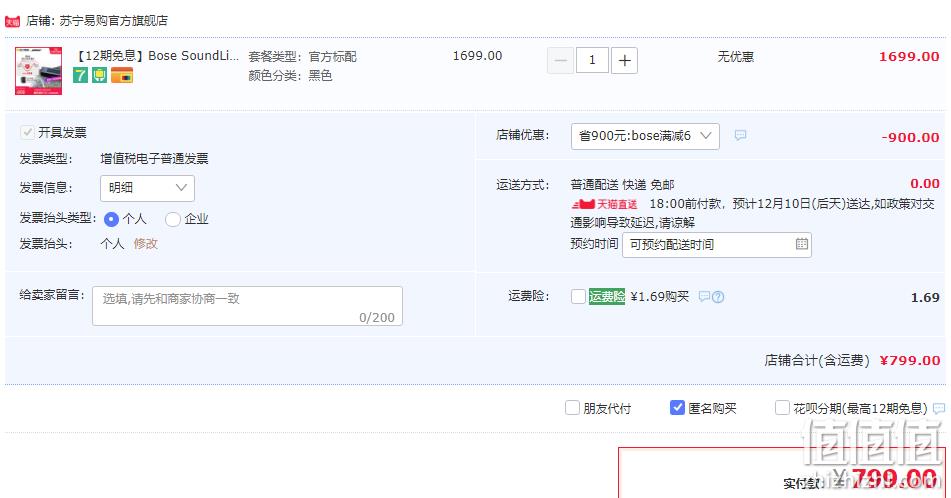Click the orange credit card icon
Image resolution: width=951 pixels, height=498 pixels.
point(122,75)
